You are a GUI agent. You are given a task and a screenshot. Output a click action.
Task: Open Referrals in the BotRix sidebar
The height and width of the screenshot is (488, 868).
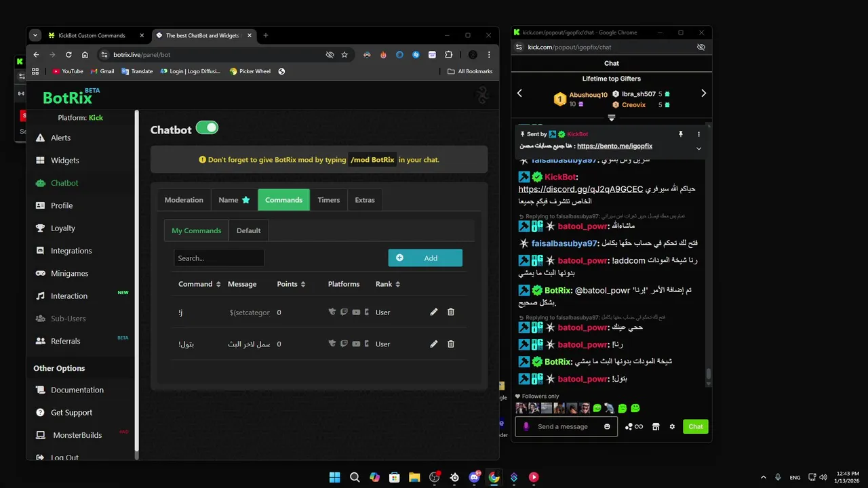click(65, 341)
